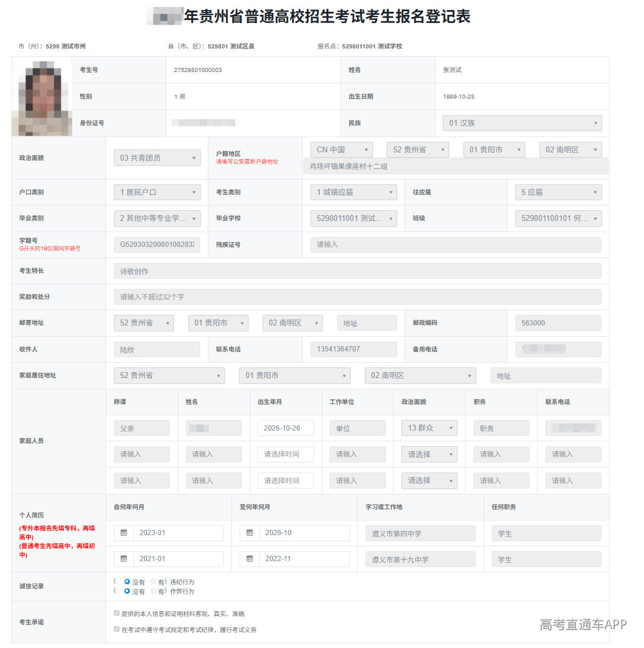Click the 备用电话 input field
Viewport: 644px width, 648px height.
[x=558, y=349]
